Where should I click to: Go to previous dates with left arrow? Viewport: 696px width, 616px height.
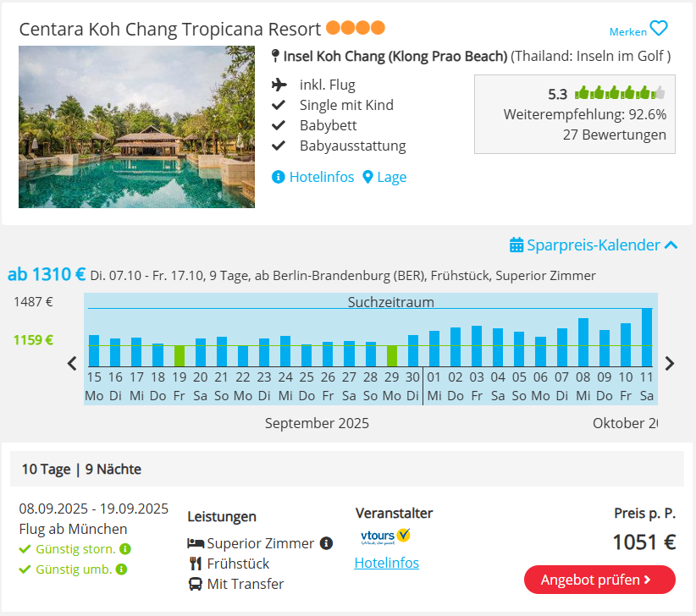pos(72,363)
